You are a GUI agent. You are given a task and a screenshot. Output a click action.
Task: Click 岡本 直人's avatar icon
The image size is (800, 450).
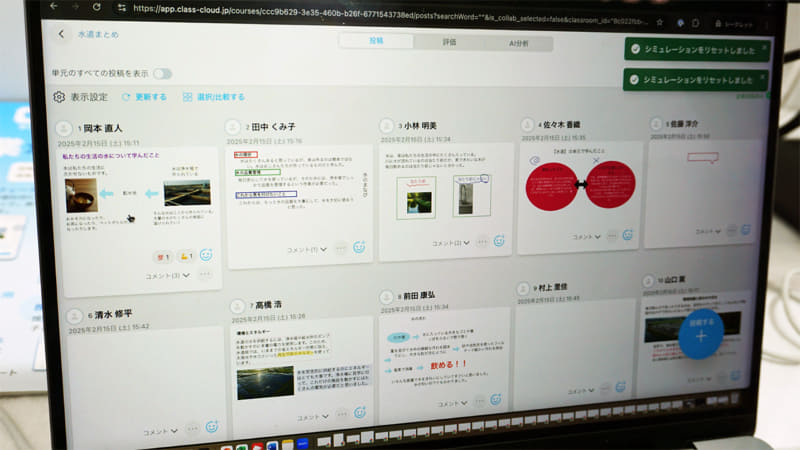coord(64,128)
